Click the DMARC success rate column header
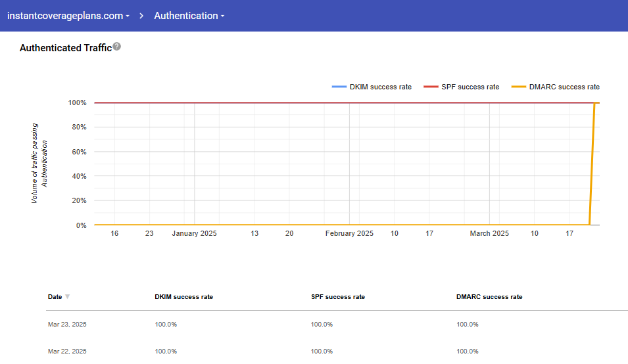Viewport: 628px width, 364px height. [489, 297]
